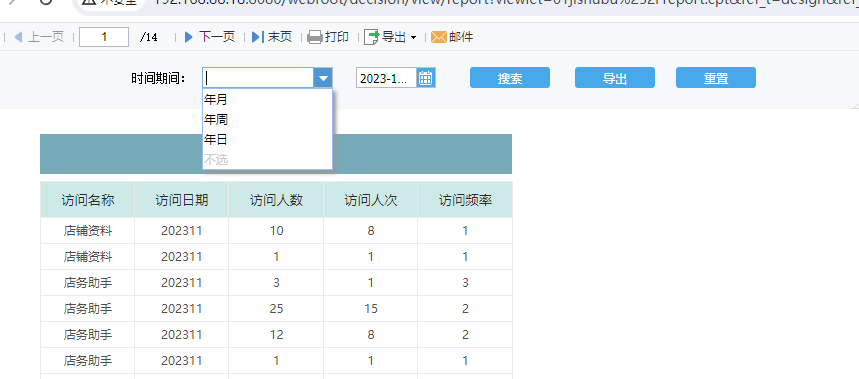The width and height of the screenshot is (859, 379).
Task: Click the cell with value 12
Action: pyautogui.click(x=276, y=335)
